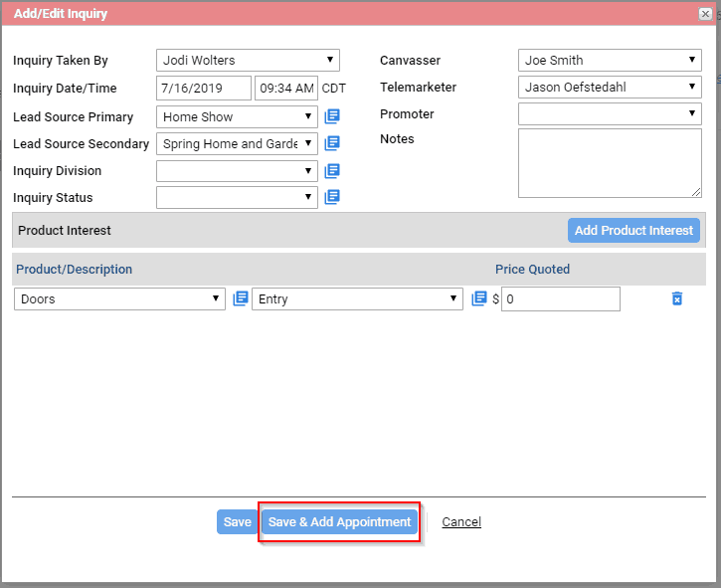The width and height of the screenshot is (721, 588).
Task: Open the empty Inquiry Division dropdown
Action: point(237,171)
